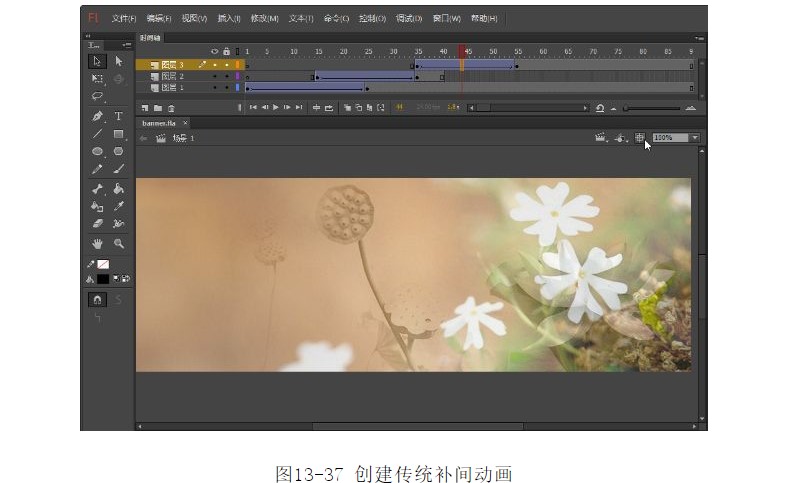Viewport: 804px width, 483px height.
Task: Switch to the banner.fla document tab
Action: [x=158, y=123]
